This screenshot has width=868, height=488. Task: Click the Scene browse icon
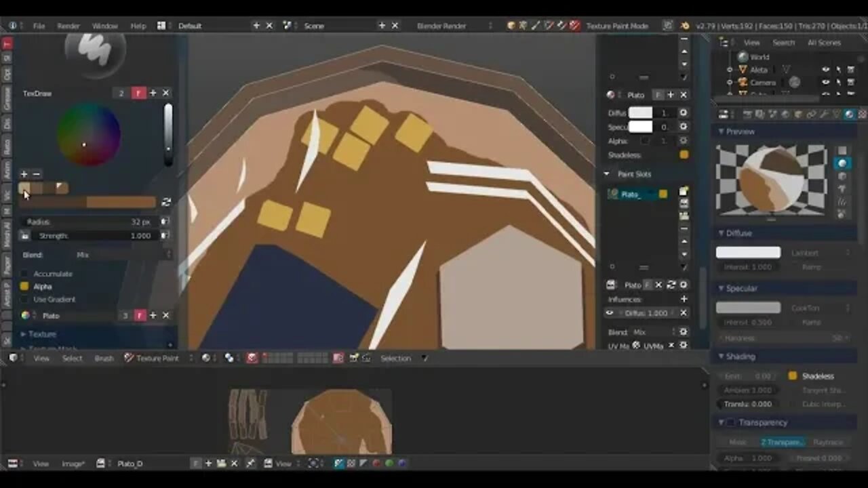click(x=288, y=26)
